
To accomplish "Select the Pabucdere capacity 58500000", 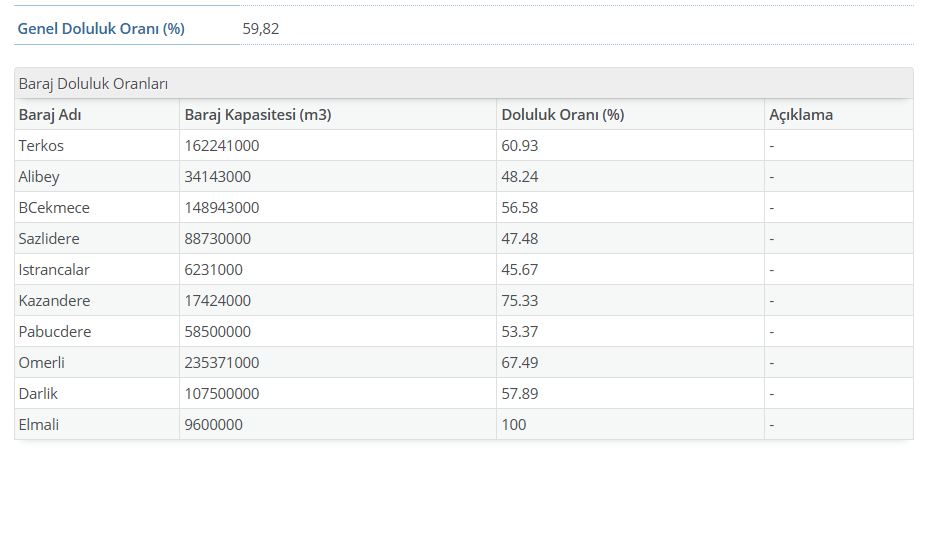I will [x=218, y=332].
